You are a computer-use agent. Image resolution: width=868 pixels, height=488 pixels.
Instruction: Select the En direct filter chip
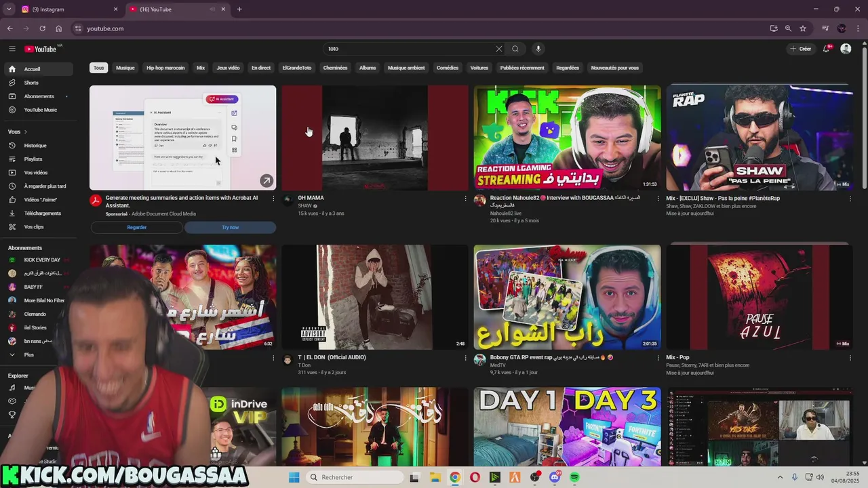click(x=261, y=68)
